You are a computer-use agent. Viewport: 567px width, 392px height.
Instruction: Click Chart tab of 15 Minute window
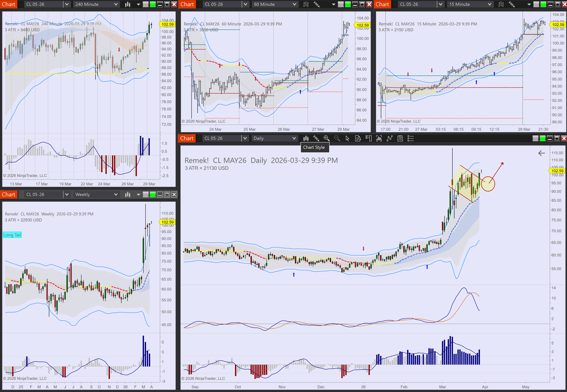coord(382,4)
